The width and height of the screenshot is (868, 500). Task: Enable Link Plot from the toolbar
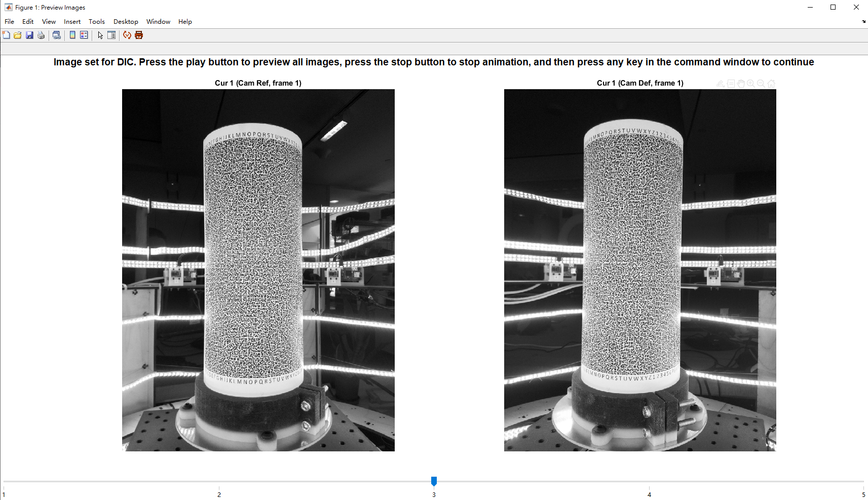[x=56, y=35]
